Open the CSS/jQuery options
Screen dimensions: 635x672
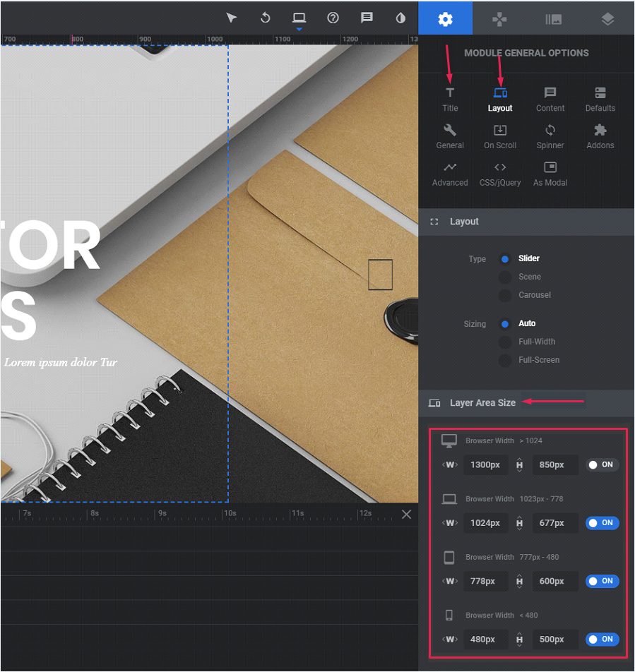pyautogui.click(x=500, y=174)
